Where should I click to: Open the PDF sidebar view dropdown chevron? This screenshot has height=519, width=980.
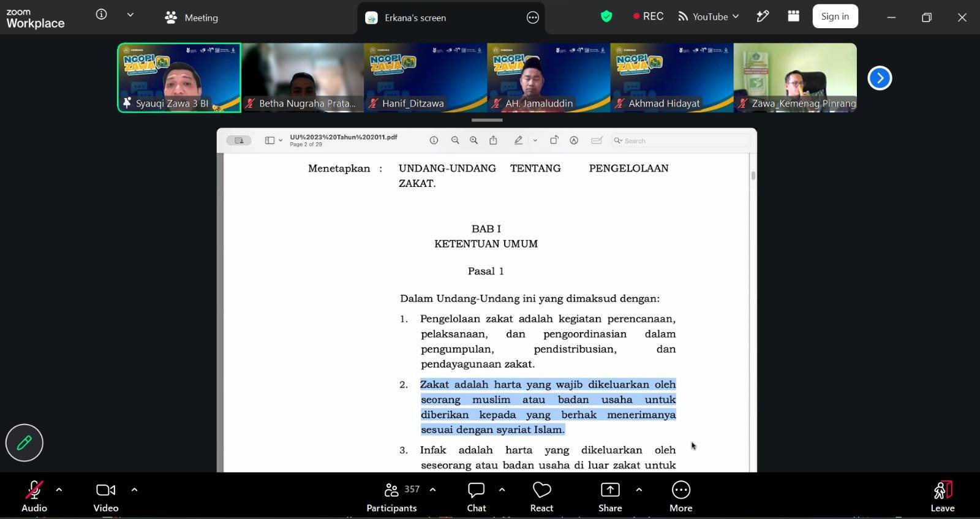pyautogui.click(x=281, y=140)
